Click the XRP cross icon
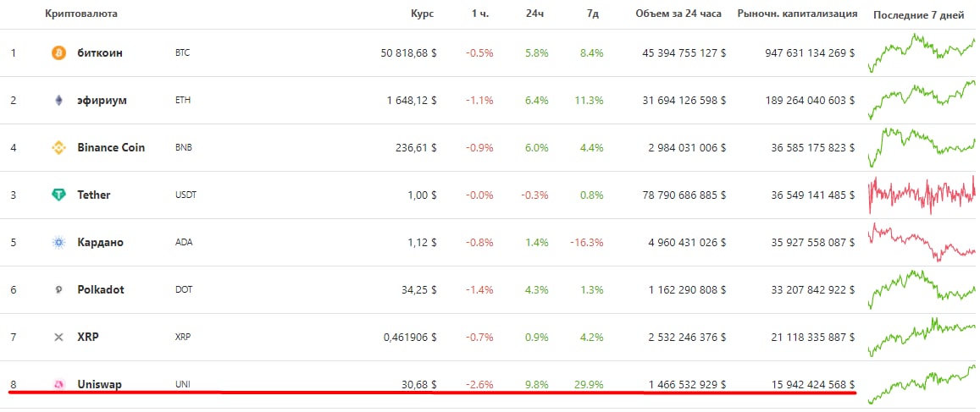Image resolution: width=980 pixels, height=412 pixels. 58,337
